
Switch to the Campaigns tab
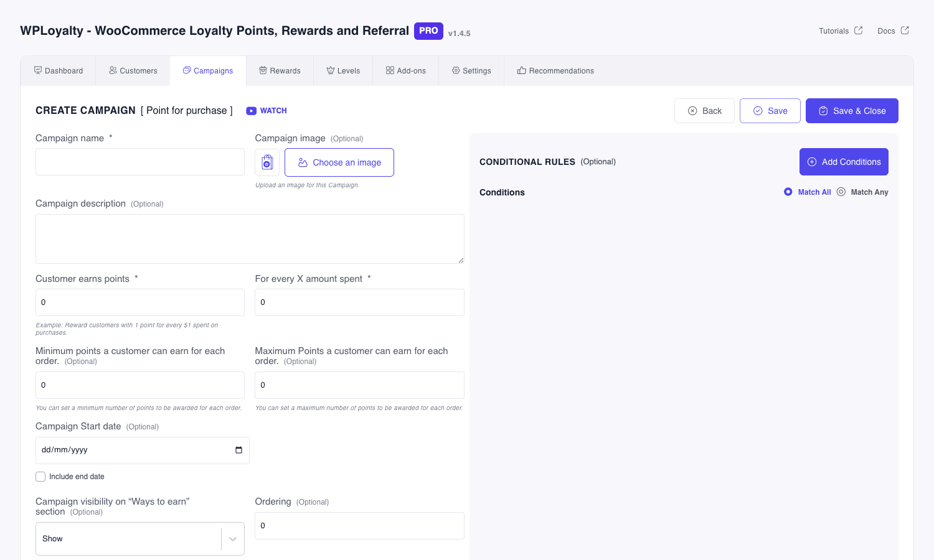tap(208, 71)
